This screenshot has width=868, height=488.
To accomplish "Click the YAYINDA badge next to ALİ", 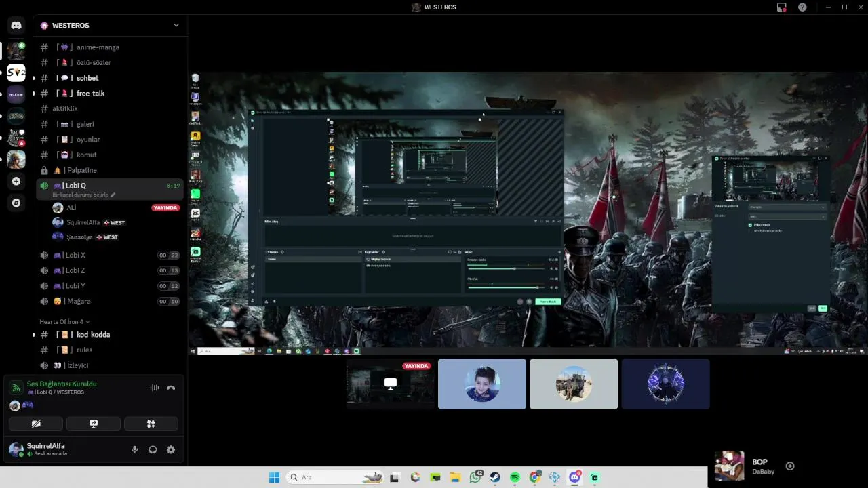I will pyautogui.click(x=165, y=208).
